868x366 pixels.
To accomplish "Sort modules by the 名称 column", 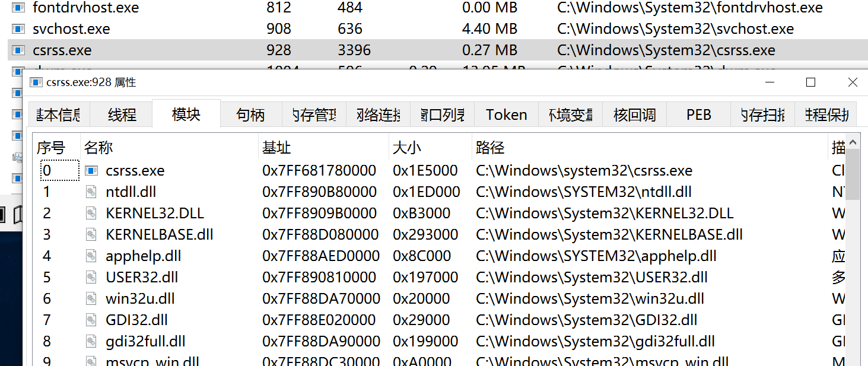I will pyautogui.click(x=98, y=147).
